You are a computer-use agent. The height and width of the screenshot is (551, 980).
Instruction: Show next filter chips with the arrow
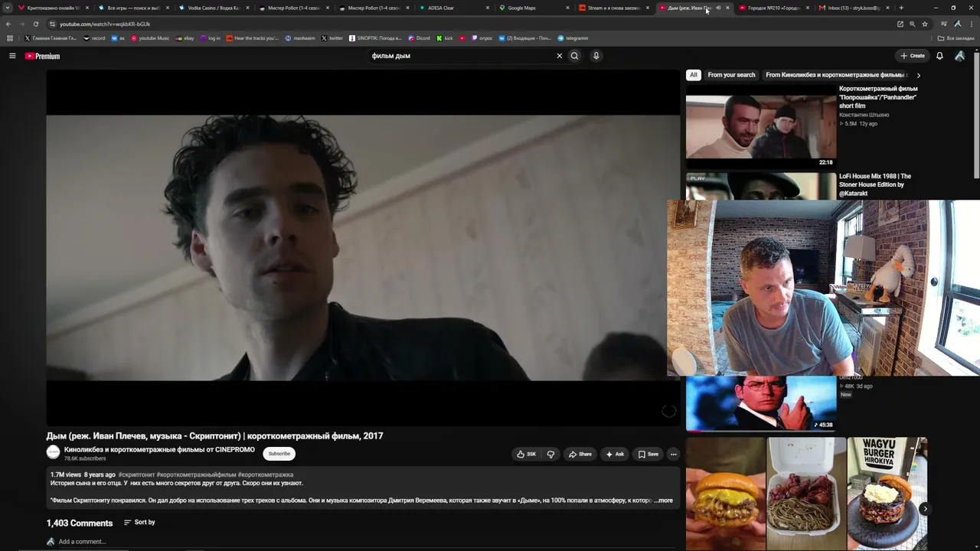point(918,75)
